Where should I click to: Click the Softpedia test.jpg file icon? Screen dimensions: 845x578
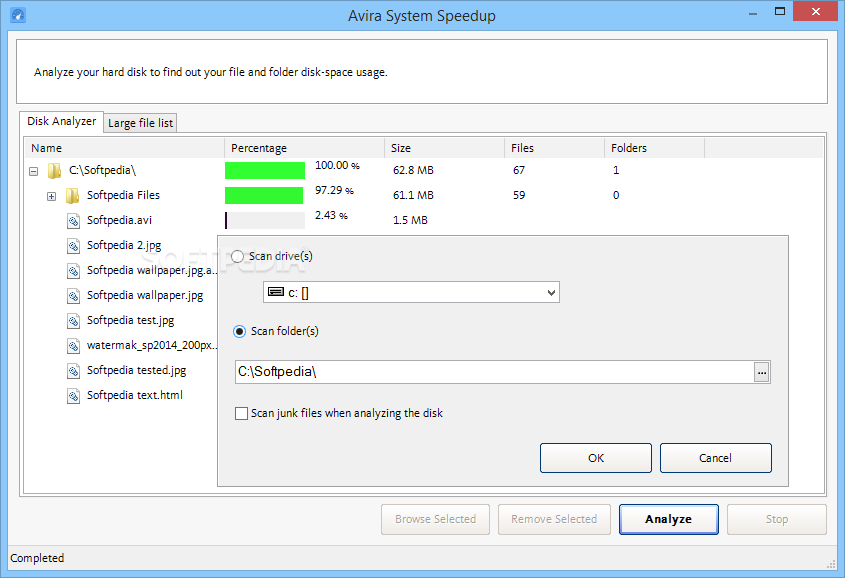[x=73, y=321]
